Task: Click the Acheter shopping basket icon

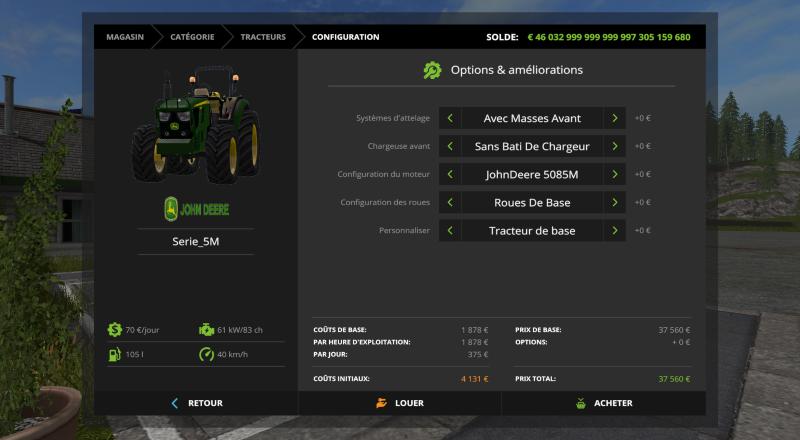Action: [581, 403]
